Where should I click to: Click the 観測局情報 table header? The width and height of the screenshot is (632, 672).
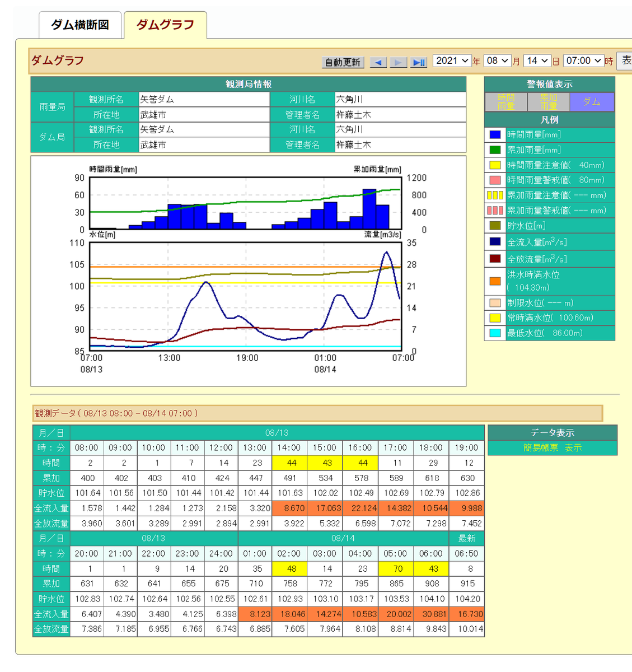point(249,84)
